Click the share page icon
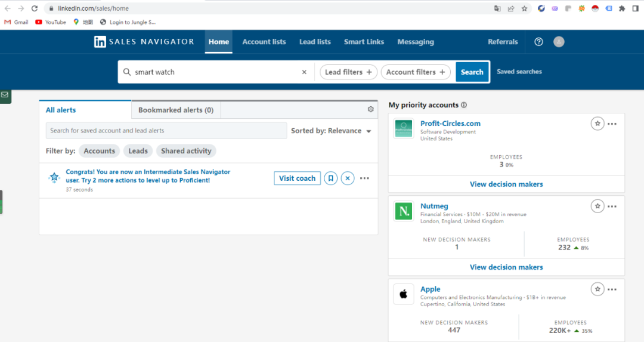644x342 pixels. [x=511, y=8]
